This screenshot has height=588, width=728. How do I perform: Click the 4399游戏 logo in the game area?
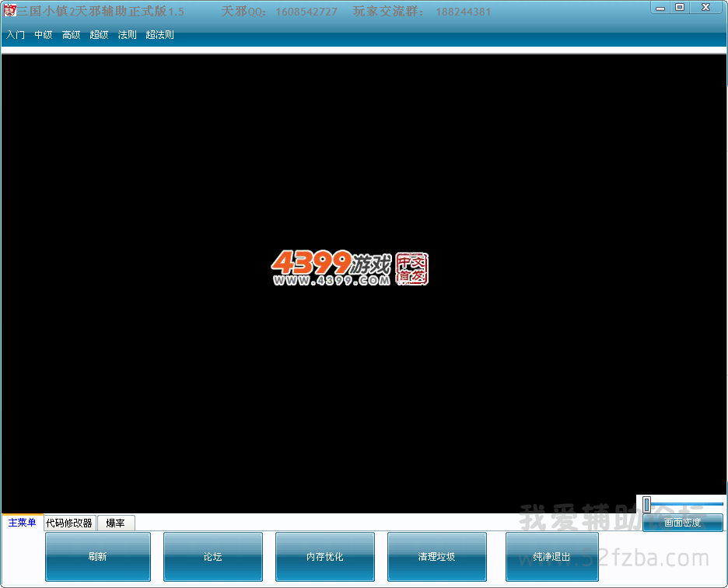[349, 268]
